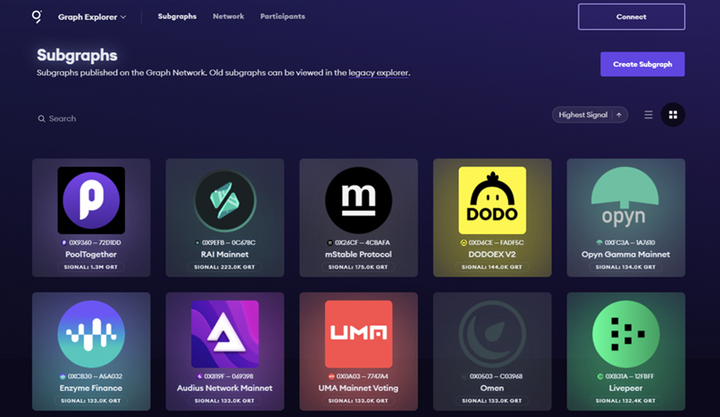The image size is (720, 417).
Task: Click Omen signal badge
Action: 492,400
